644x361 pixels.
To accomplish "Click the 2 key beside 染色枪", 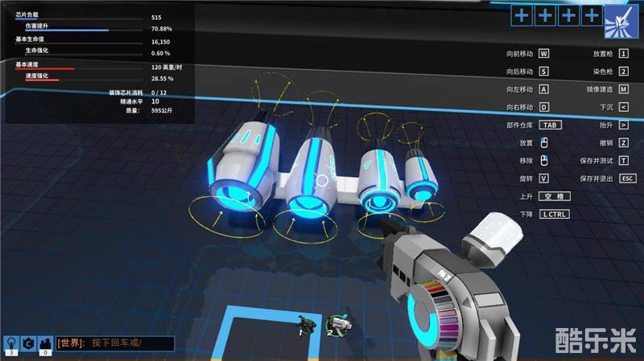I will pyautogui.click(x=623, y=72).
